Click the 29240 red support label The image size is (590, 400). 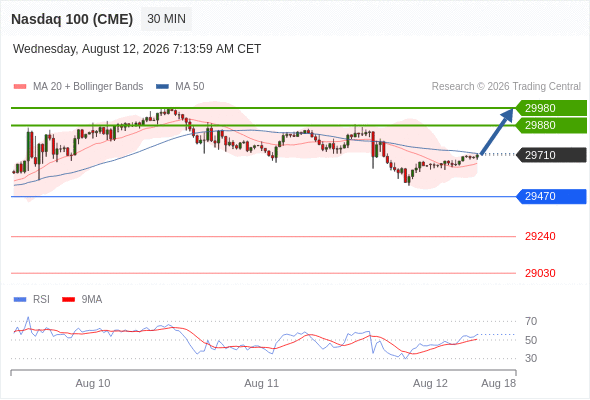click(540, 236)
